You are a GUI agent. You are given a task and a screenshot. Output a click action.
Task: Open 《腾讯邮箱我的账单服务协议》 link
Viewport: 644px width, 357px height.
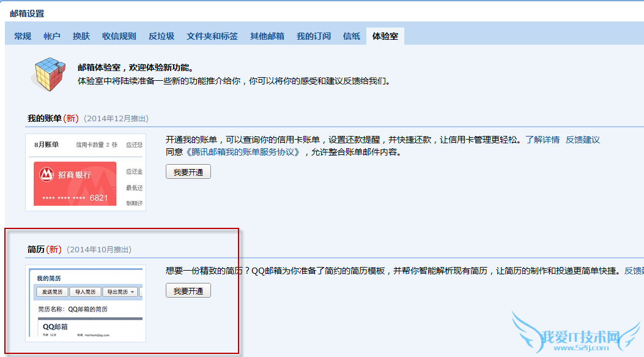coord(243,152)
